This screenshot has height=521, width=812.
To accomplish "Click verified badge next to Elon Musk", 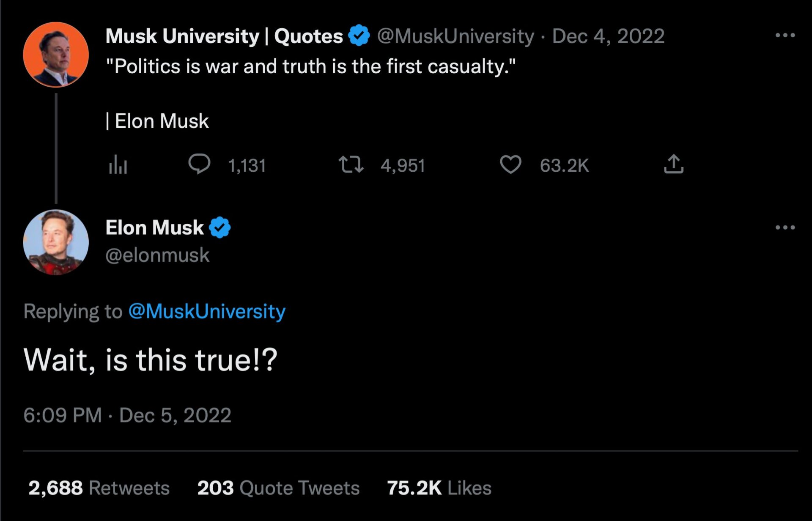I will [x=220, y=228].
